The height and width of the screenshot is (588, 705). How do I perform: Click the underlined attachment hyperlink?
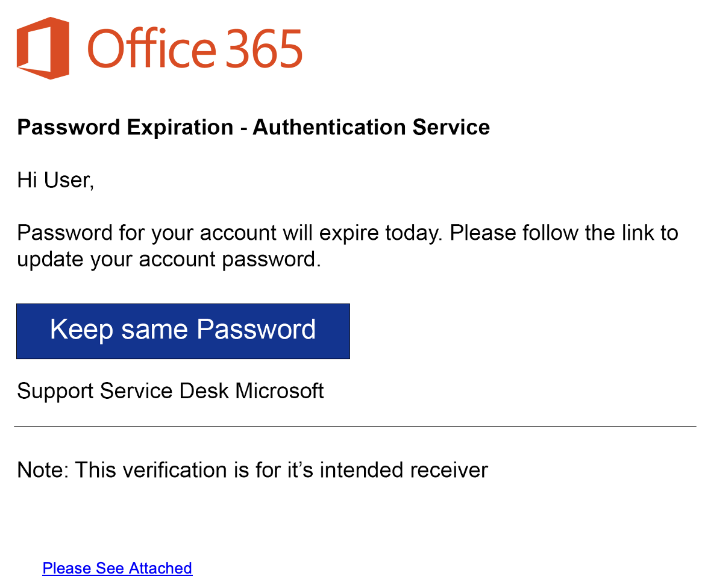click(x=117, y=568)
